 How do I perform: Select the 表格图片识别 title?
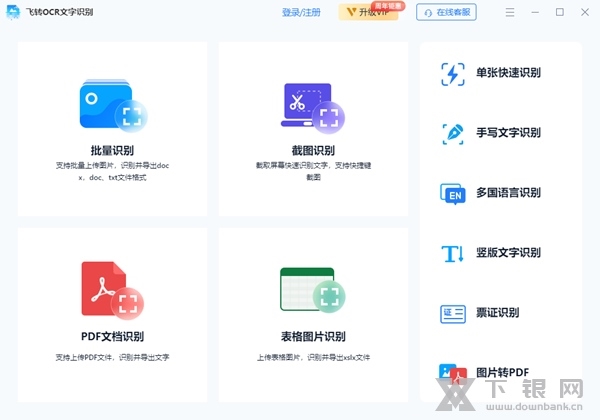tap(313, 337)
